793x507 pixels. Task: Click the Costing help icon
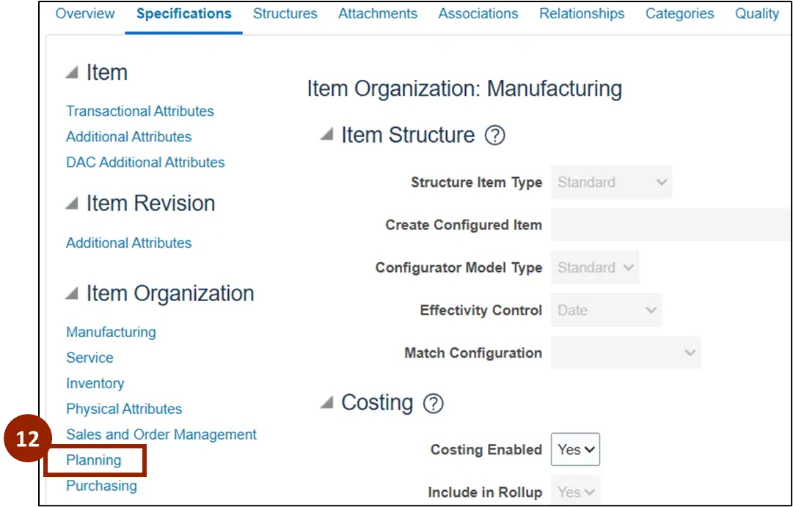tap(433, 403)
